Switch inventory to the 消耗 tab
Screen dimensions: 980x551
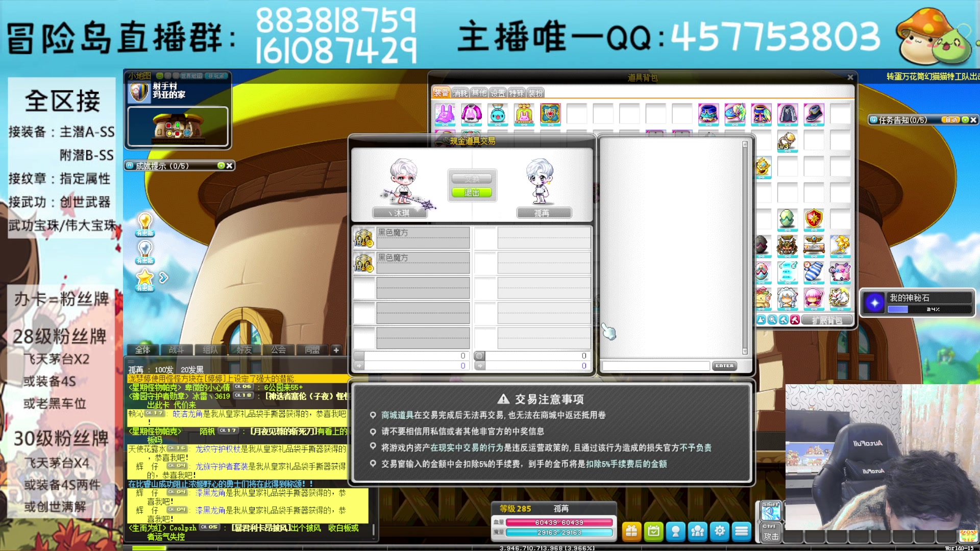tap(460, 93)
